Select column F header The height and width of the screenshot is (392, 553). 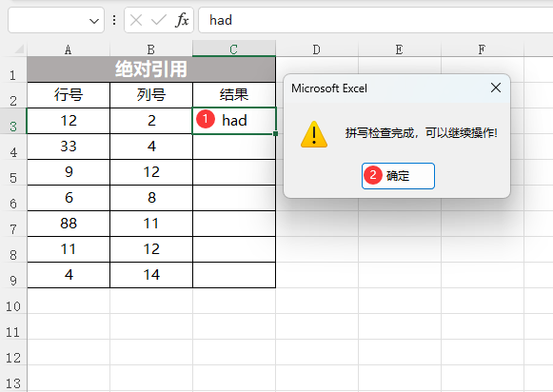tap(483, 49)
